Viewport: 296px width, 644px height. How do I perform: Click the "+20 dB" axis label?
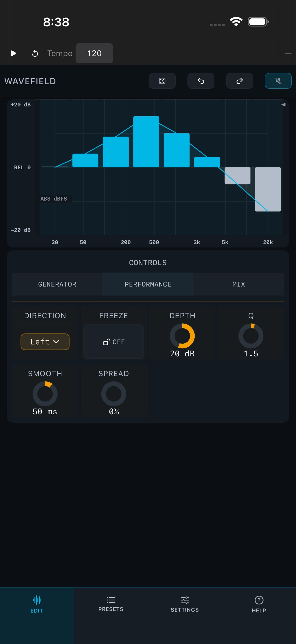click(21, 105)
